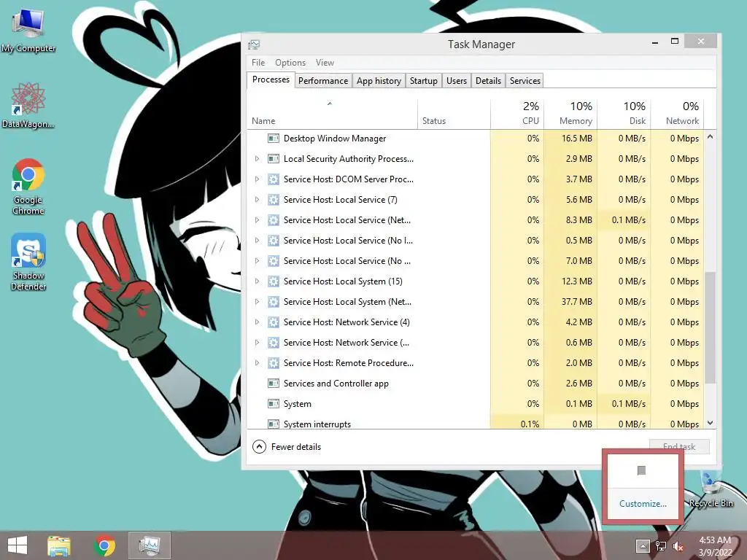747x560 pixels.
Task: Expand Service Host: Local Service (Net...) row
Action: coord(258,220)
